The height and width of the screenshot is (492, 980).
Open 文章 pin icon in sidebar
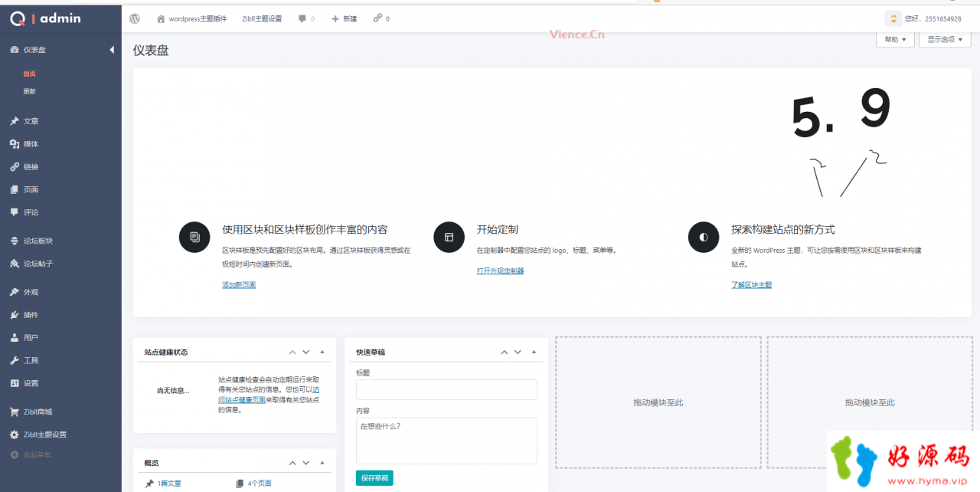[x=15, y=121]
